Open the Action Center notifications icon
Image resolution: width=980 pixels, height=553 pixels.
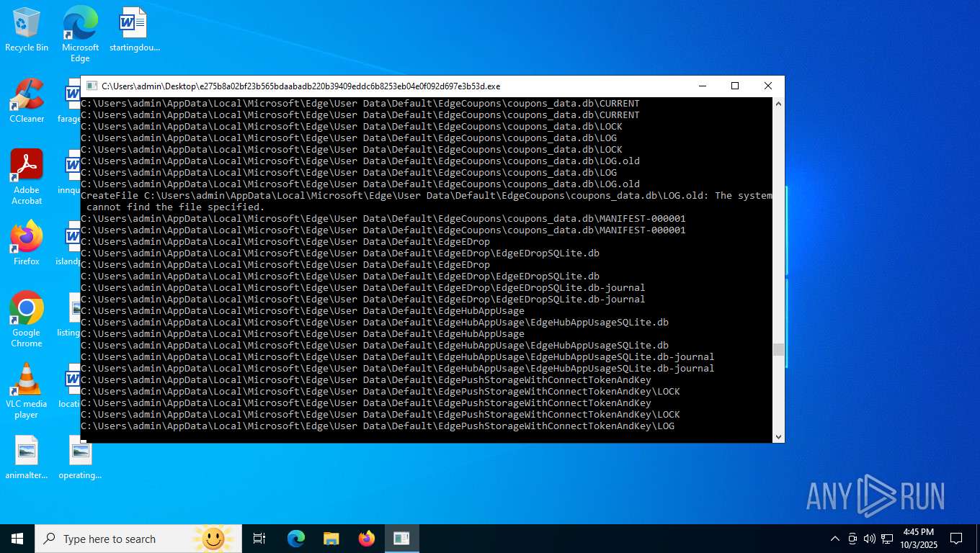(956, 539)
